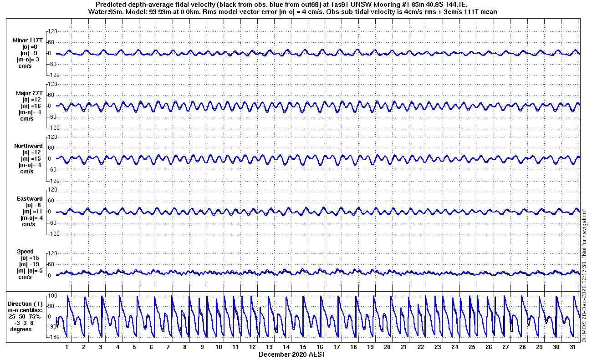Click the day 10 tick label on the date axis
Viewport: 592px width, 364px height.
point(219,347)
